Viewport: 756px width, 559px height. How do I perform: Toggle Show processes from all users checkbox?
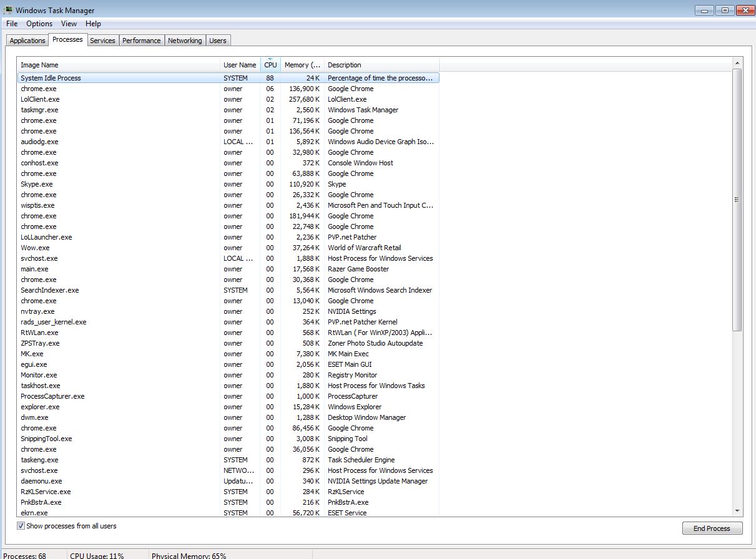pyautogui.click(x=21, y=526)
